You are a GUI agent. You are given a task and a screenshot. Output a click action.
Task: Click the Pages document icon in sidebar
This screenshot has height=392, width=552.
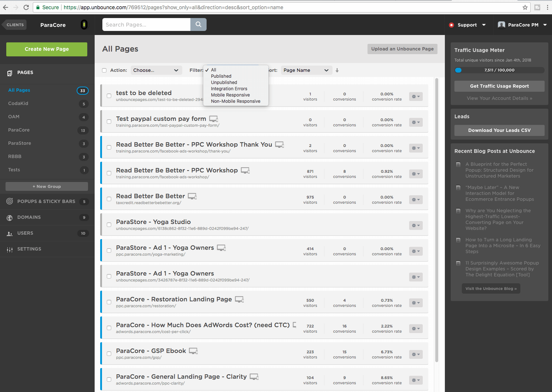point(10,73)
